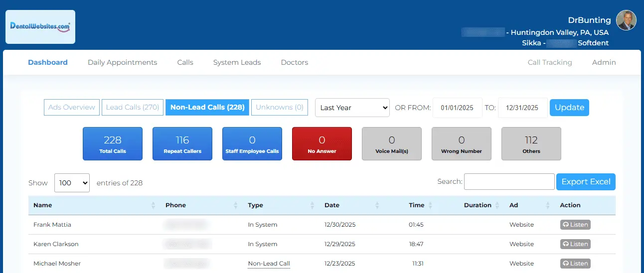Open the System Leads tab
The height and width of the screenshot is (273, 644).
pyautogui.click(x=237, y=62)
